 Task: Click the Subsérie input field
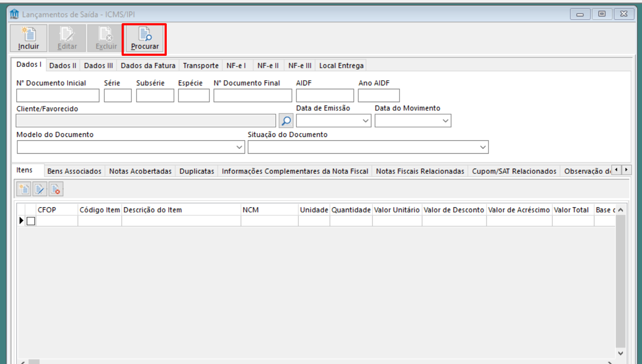coord(155,95)
